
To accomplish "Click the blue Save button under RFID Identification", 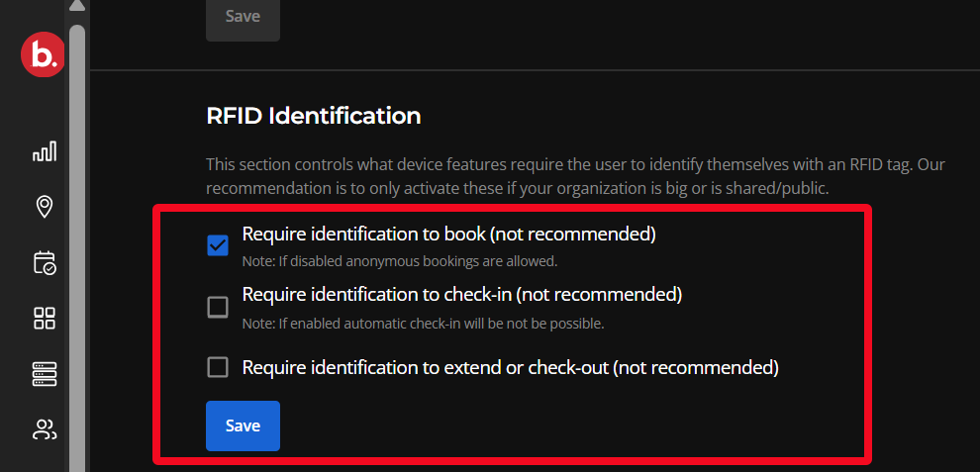I will click(x=243, y=425).
